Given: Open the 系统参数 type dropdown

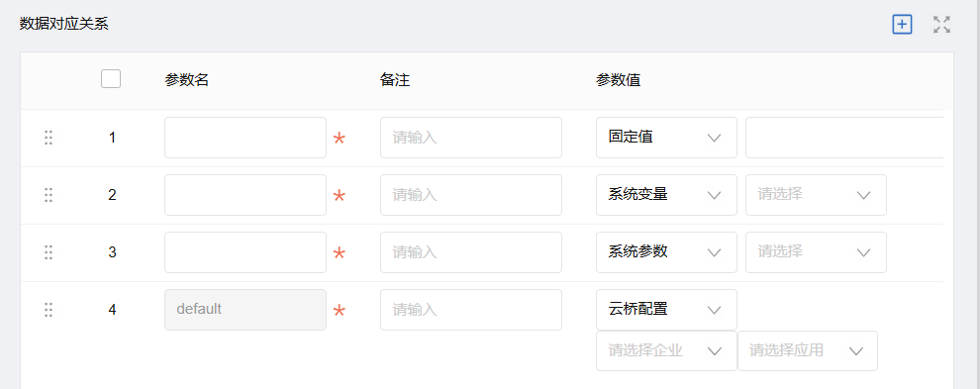Looking at the screenshot, I should [x=666, y=252].
